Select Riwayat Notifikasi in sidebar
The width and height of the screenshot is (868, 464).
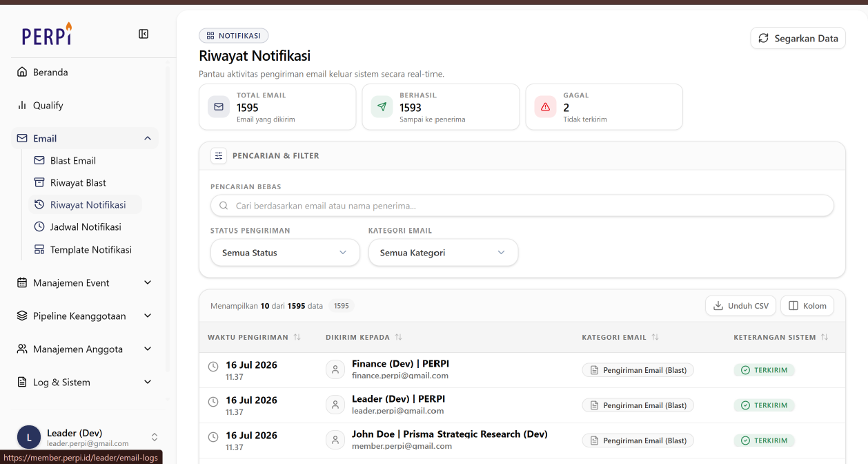pos(85,204)
